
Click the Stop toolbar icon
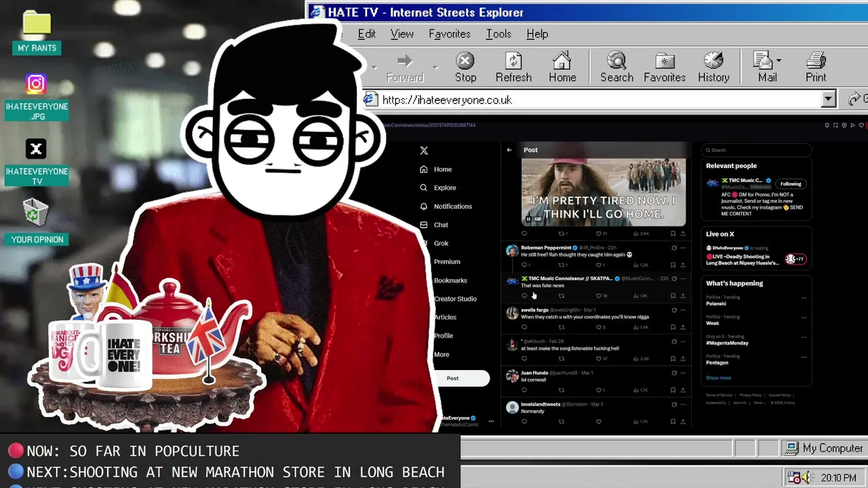(465, 62)
